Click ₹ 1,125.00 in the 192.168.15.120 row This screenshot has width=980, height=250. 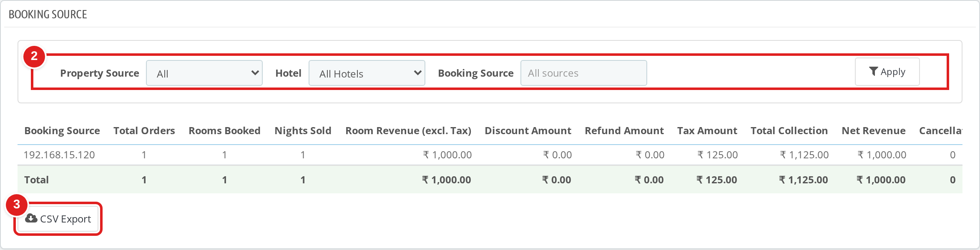coord(804,155)
